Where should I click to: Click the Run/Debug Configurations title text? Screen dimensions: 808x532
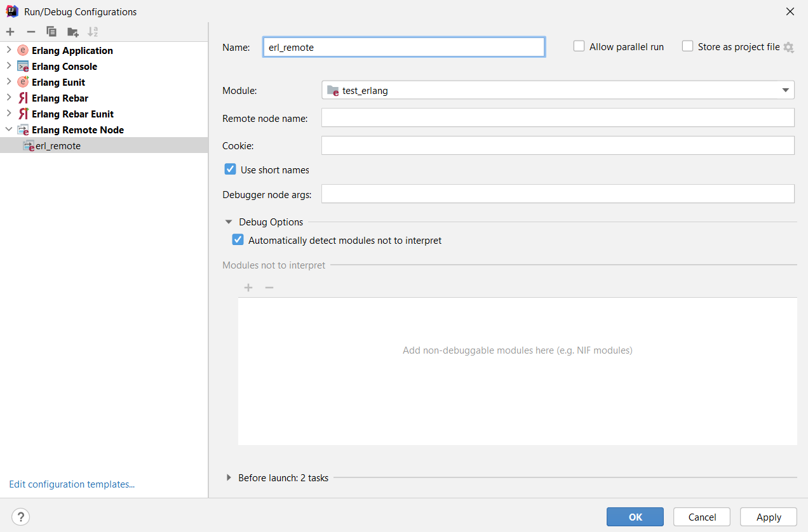pyautogui.click(x=80, y=11)
